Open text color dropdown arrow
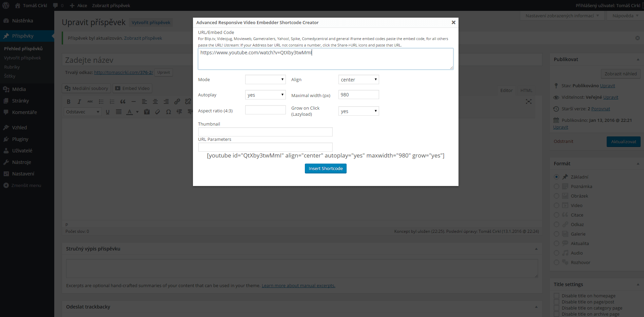Image resolution: width=644 pixels, height=317 pixels. click(x=137, y=112)
